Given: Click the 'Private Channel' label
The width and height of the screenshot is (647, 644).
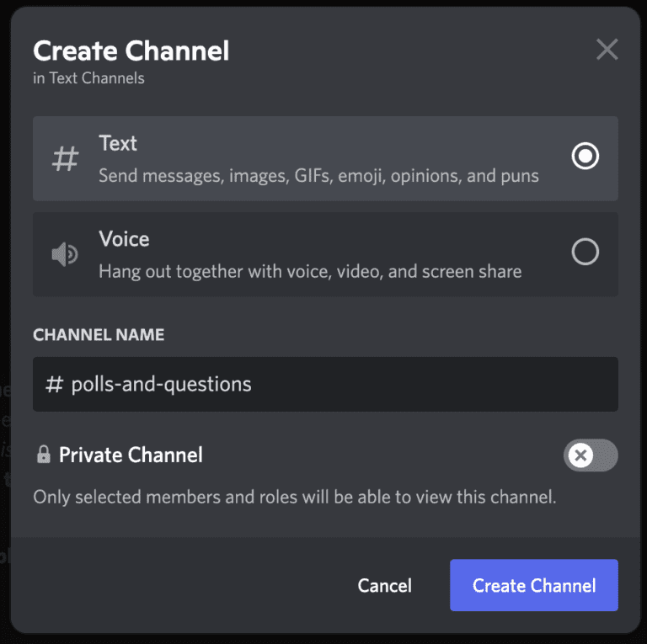Looking at the screenshot, I should coord(131,455).
